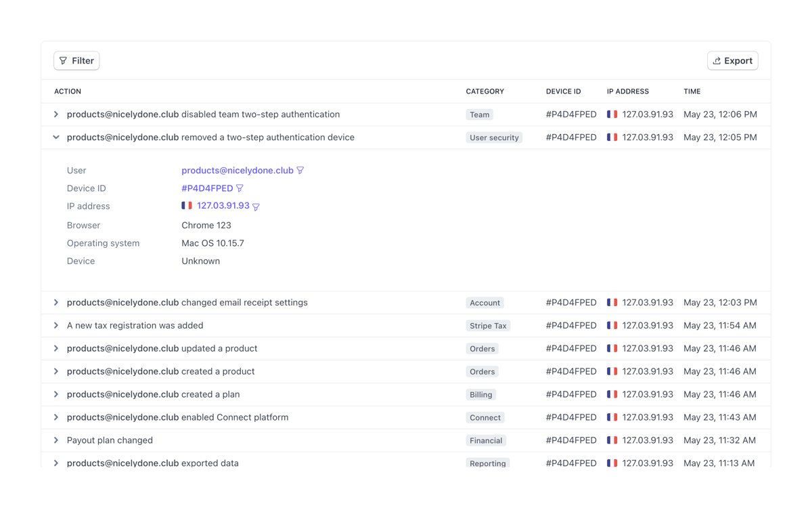Click the funnel icon inside the Filter button
812x508 pixels.
pos(63,60)
